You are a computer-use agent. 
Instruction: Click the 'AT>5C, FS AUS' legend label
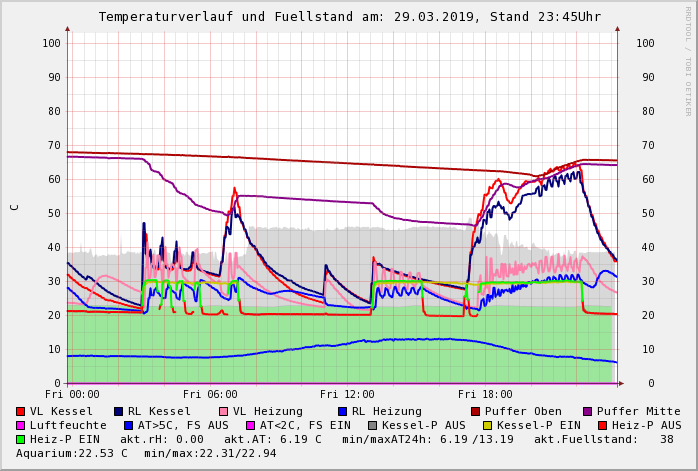pyautogui.click(x=183, y=425)
